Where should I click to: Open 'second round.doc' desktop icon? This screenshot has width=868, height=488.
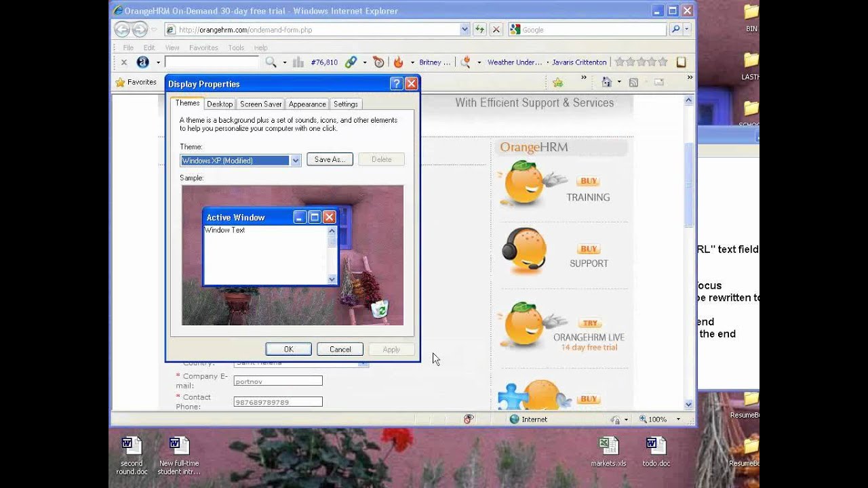(132, 455)
